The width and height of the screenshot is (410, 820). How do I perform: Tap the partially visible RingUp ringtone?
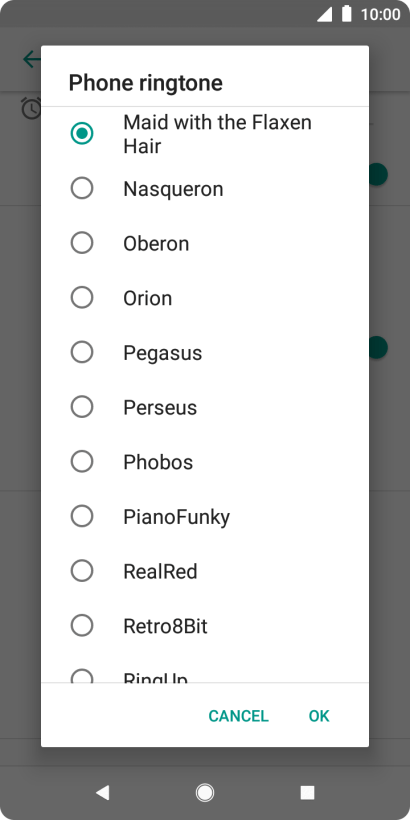(205, 668)
